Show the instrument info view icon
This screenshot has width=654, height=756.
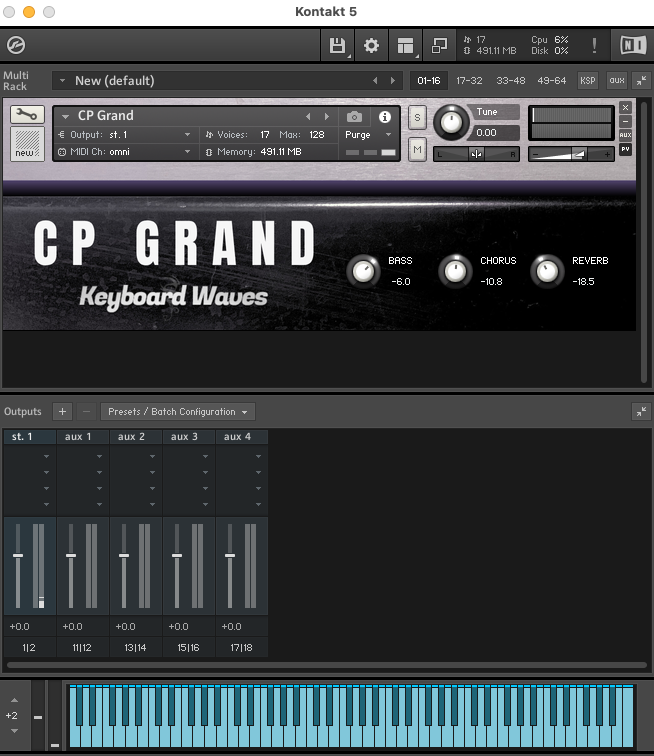[x=384, y=117]
